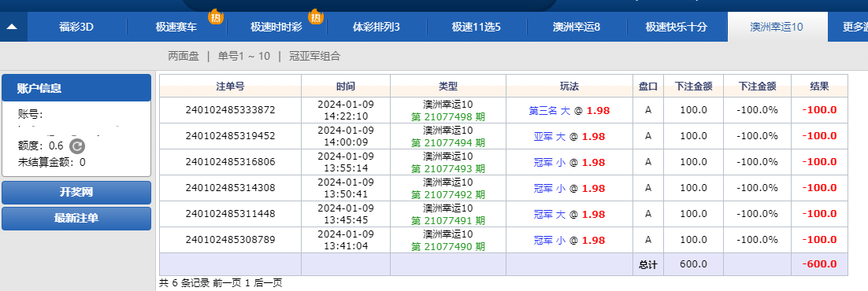Click draw period 第 21077493 期
Screen dimensions: 868x291
click(x=448, y=169)
